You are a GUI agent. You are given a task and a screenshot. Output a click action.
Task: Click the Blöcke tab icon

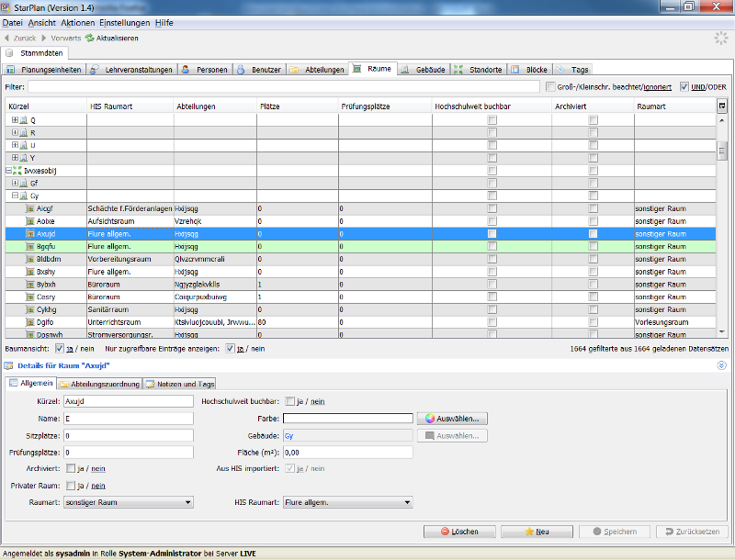[515, 70]
